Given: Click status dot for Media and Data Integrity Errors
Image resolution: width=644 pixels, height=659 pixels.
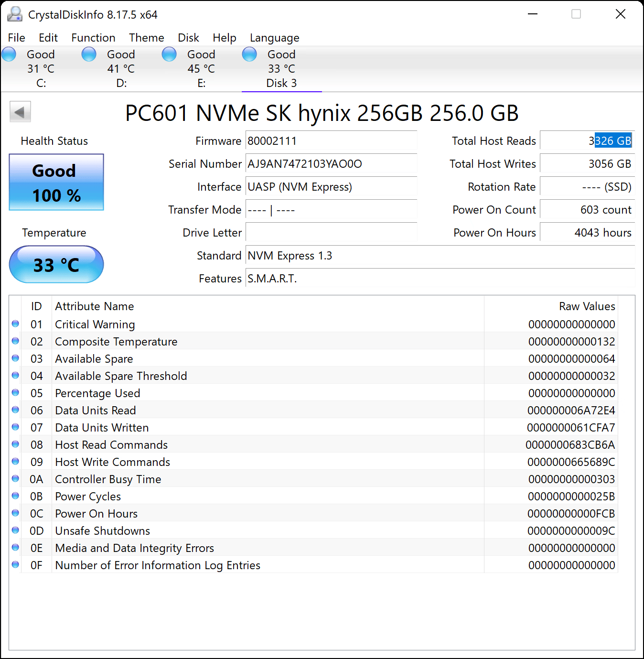Looking at the screenshot, I should coord(15,548).
